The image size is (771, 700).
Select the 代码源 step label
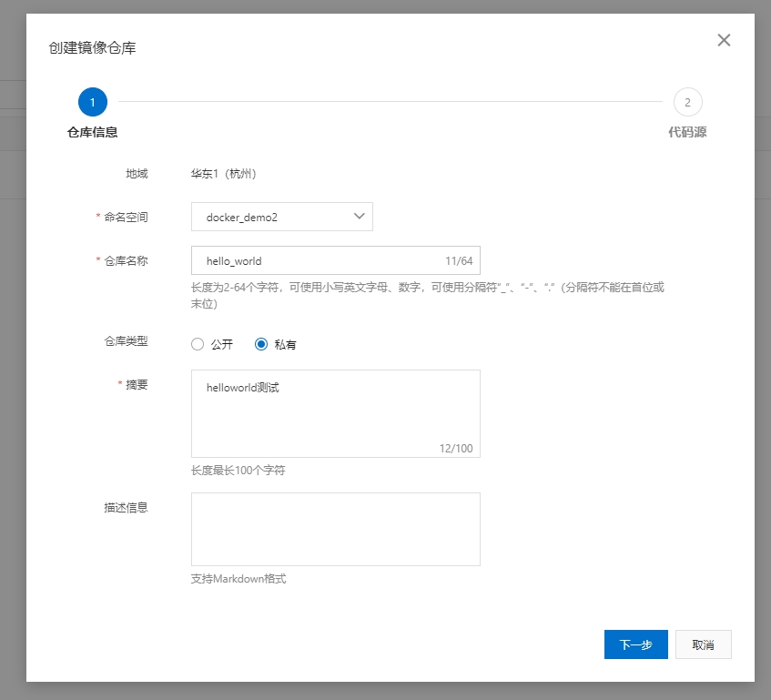click(688, 130)
